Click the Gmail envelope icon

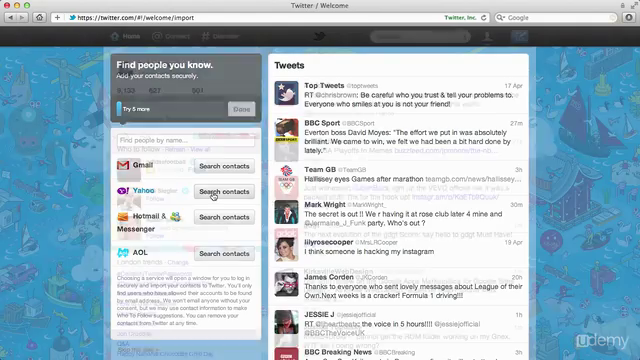[123, 165]
